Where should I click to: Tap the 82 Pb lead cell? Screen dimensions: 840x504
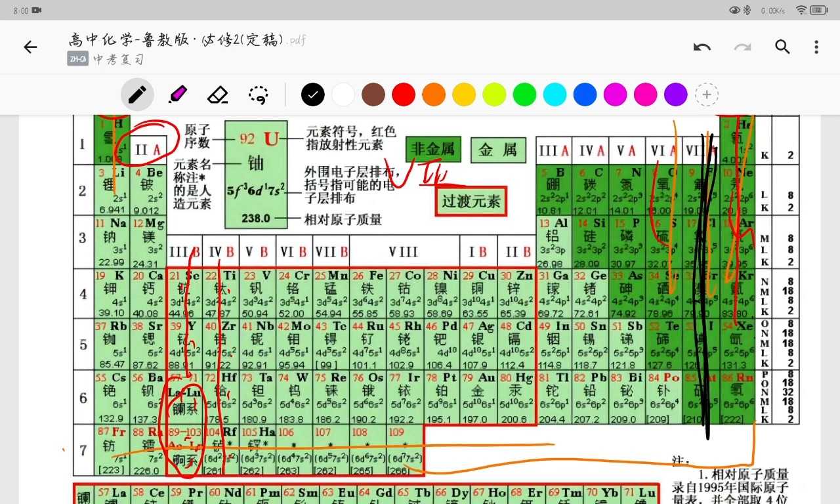(591, 398)
